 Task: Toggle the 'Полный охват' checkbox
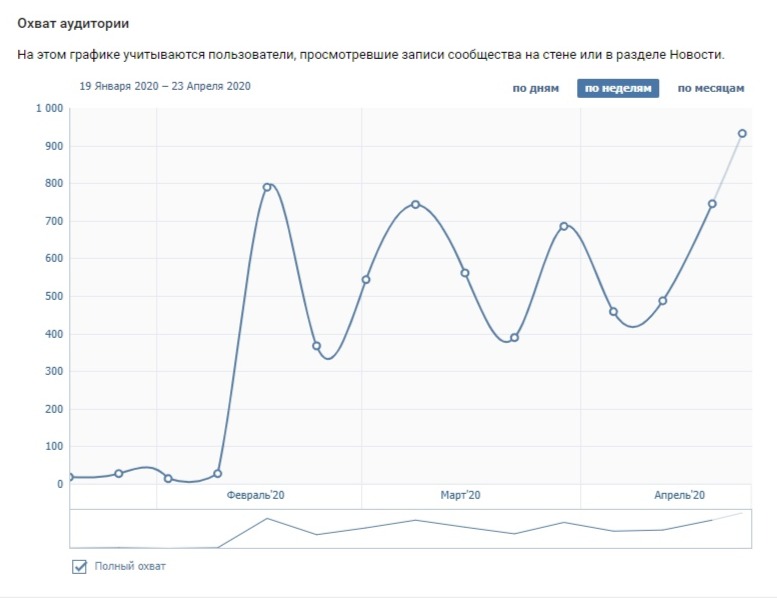79,566
